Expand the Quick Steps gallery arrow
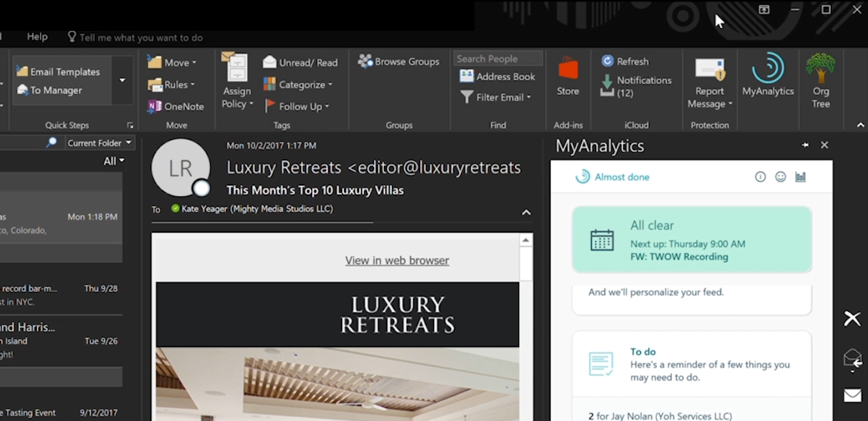 click(122, 80)
